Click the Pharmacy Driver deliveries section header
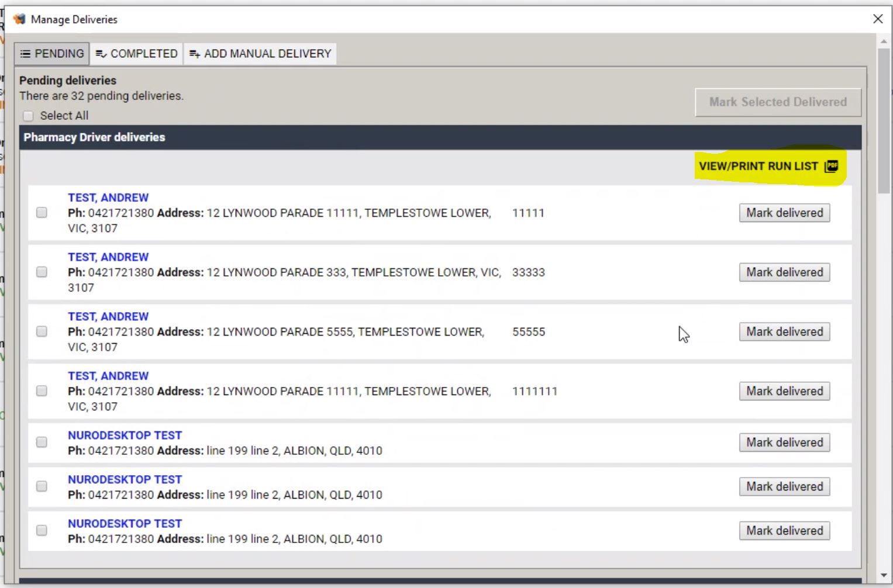893x588 pixels. point(440,137)
